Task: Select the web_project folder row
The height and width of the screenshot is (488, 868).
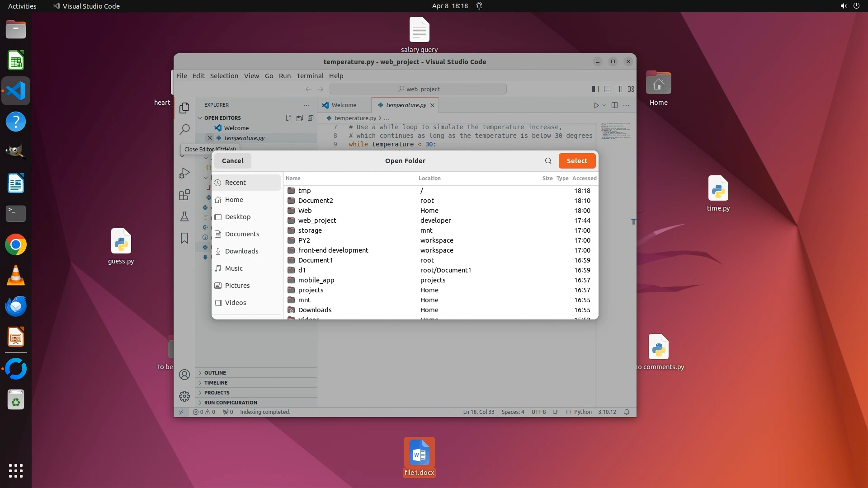Action: coord(317,221)
